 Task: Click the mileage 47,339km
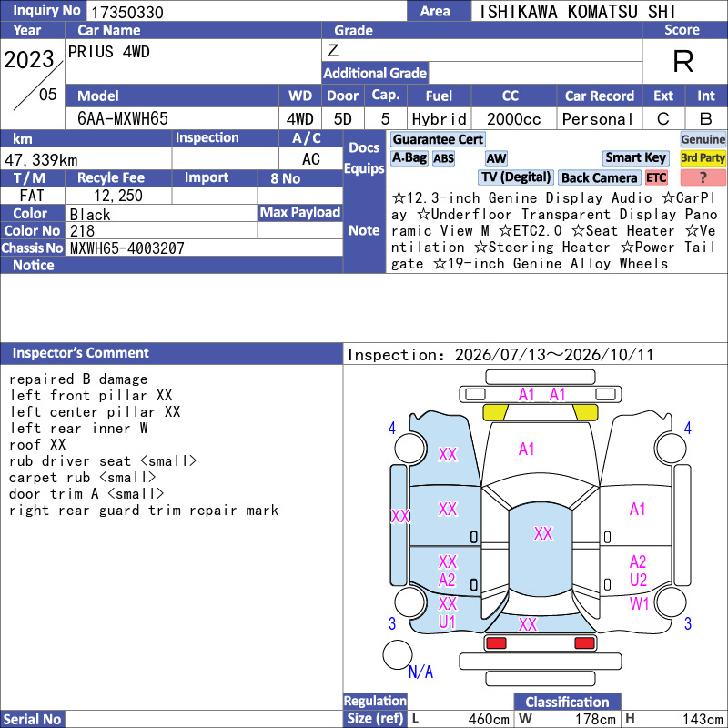(x=41, y=160)
